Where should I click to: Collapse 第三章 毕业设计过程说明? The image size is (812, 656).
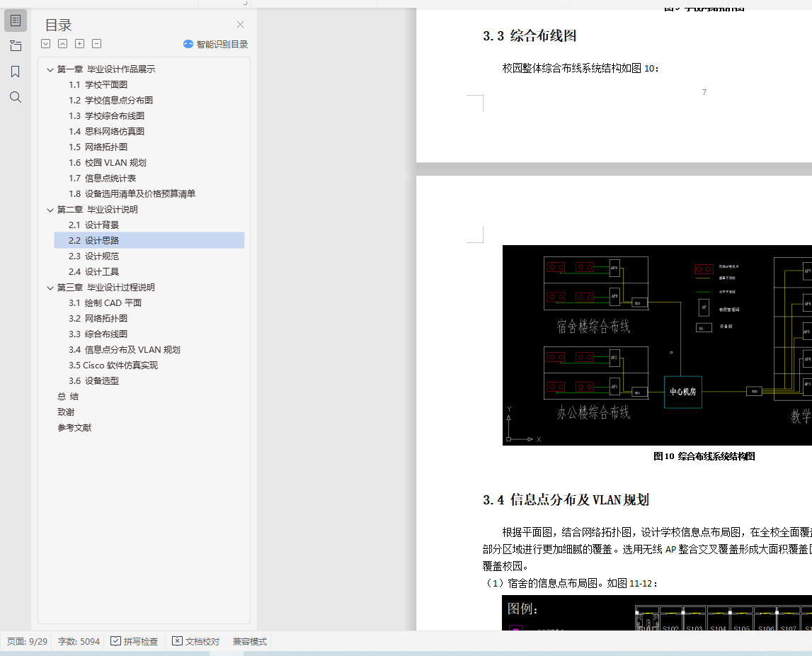50,288
